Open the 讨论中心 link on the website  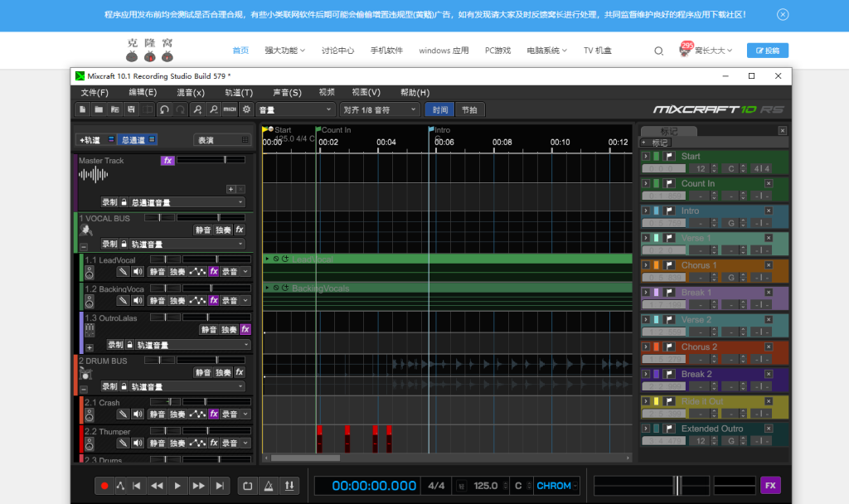(x=337, y=51)
